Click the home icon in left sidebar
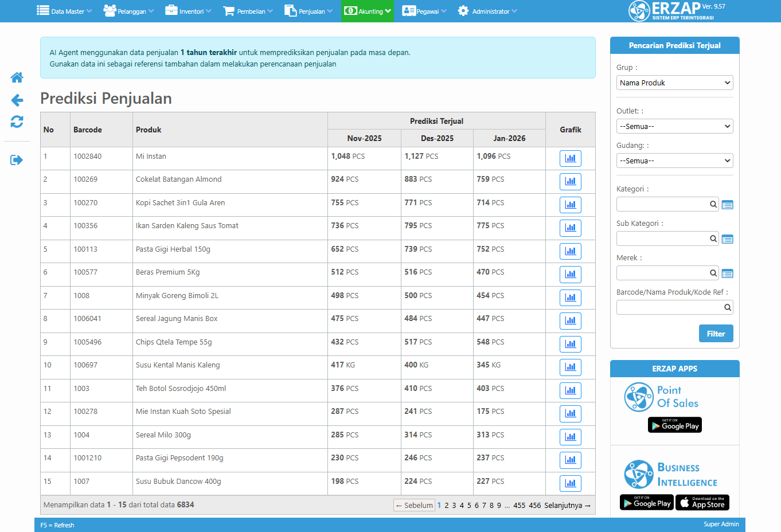 click(x=17, y=77)
